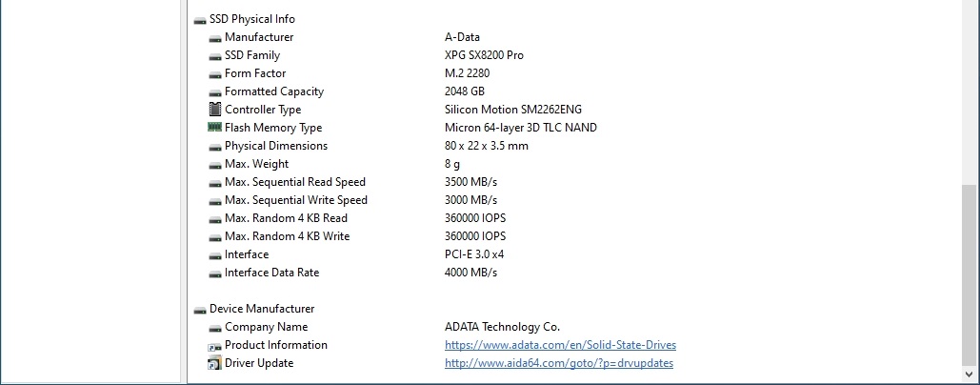The image size is (980, 385).
Task: Click the Device Manufacturer section icon
Action: tap(200, 310)
